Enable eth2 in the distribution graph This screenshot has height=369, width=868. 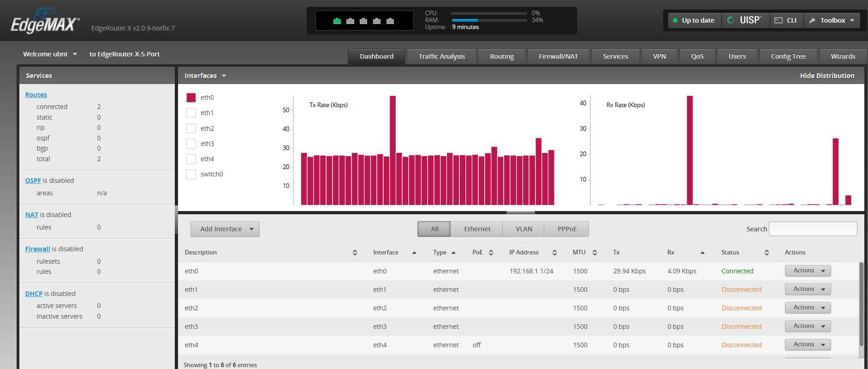[x=191, y=128]
